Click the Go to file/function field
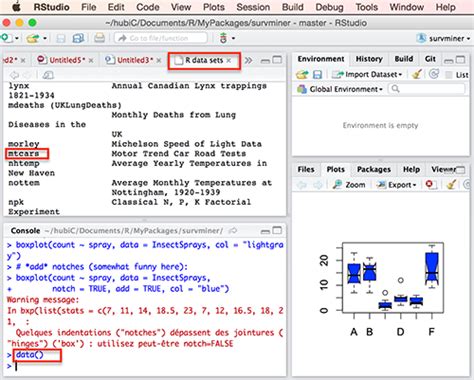Viewport: 474px width, 380px height. (x=161, y=38)
